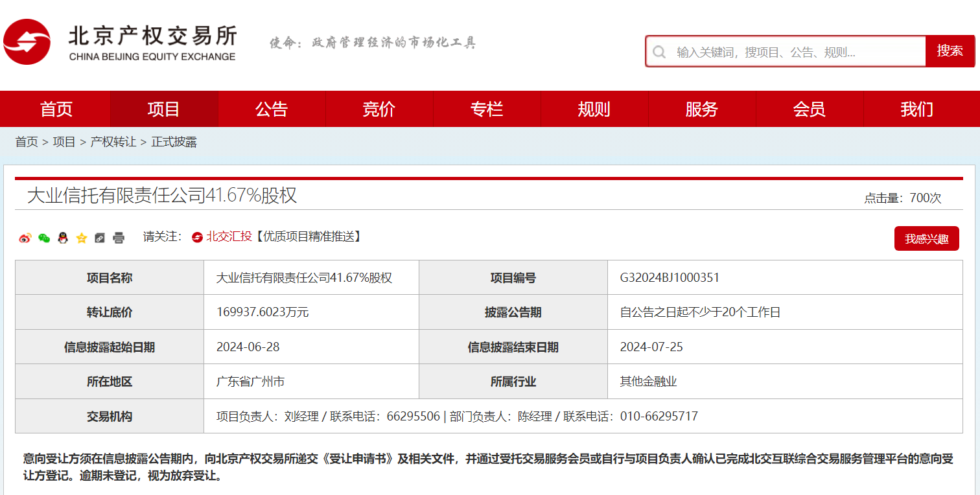Copy page link with the link icon
The height and width of the screenshot is (495, 980).
pos(100,238)
